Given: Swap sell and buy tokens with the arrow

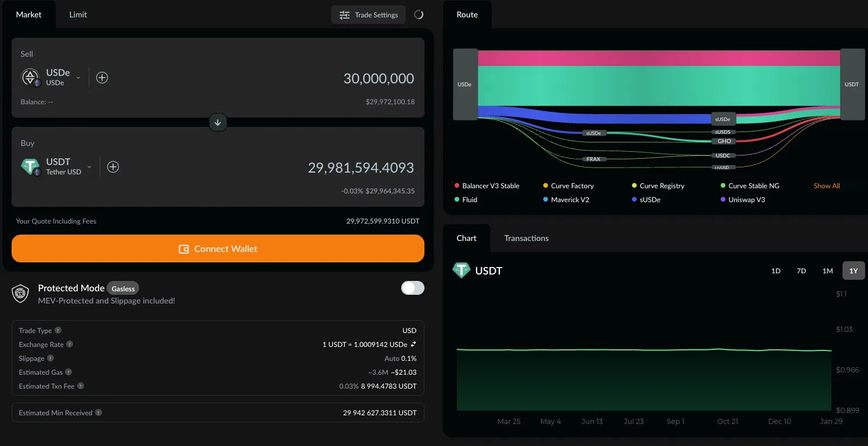Looking at the screenshot, I should [218, 122].
